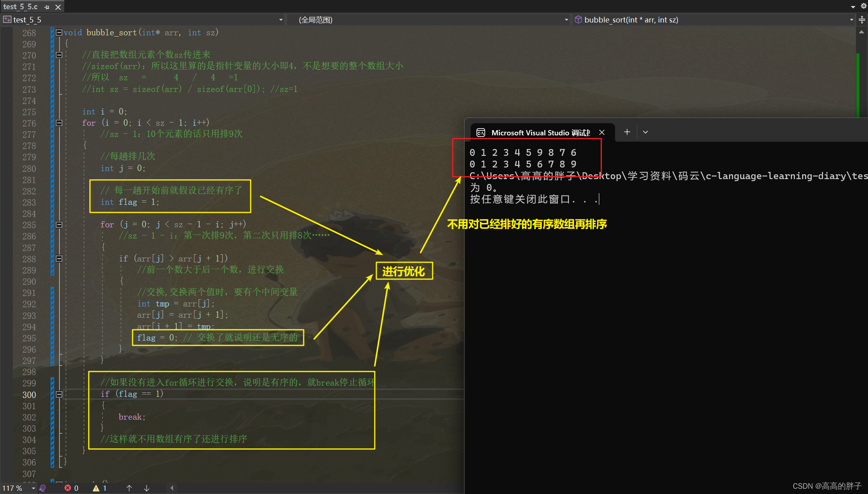Click the horizontal scrollbar left arrow
The width and height of the screenshot is (868, 494).
(x=172, y=488)
